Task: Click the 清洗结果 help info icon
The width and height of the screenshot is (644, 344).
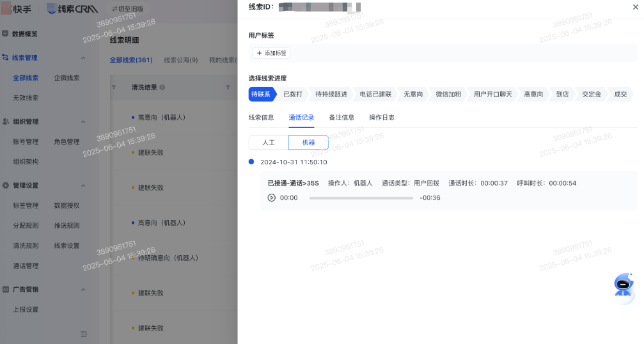Action: pos(162,88)
